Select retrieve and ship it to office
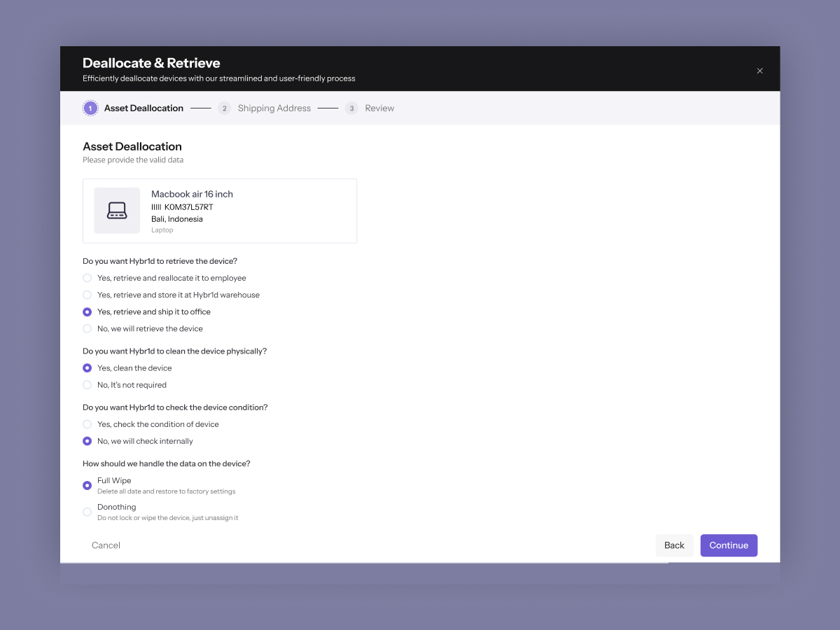 [x=87, y=312]
